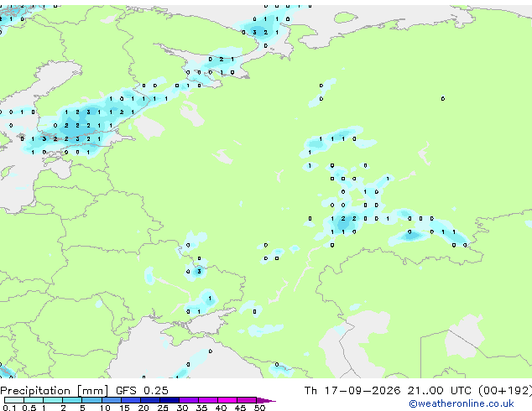Viewport: 532px width, 411px height.
Task: Select the 25 mm dark blue swatch
Action: pos(169,400)
